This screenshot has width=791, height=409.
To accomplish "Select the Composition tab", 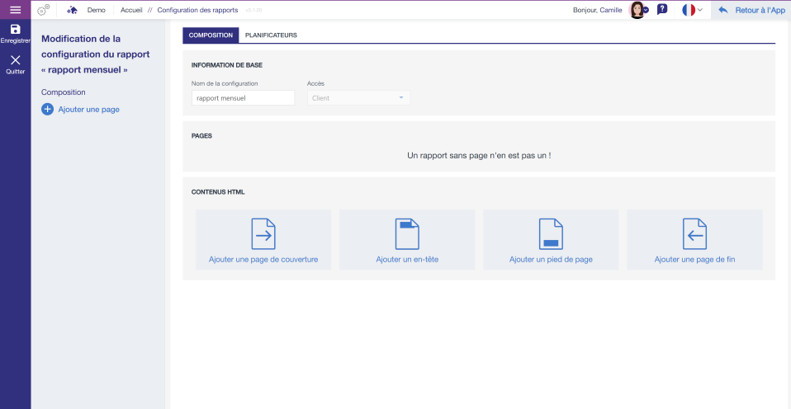I will pyautogui.click(x=211, y=35).
